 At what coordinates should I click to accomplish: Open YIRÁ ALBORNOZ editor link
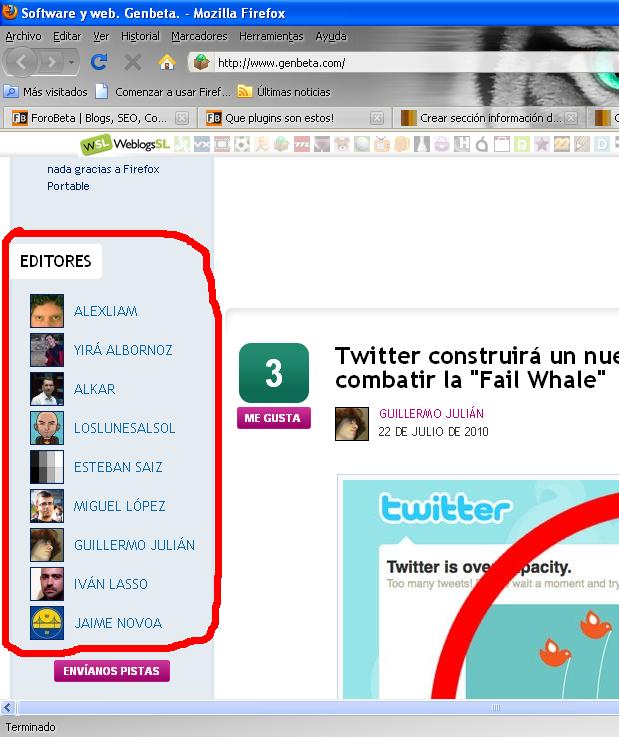[123, 350]
